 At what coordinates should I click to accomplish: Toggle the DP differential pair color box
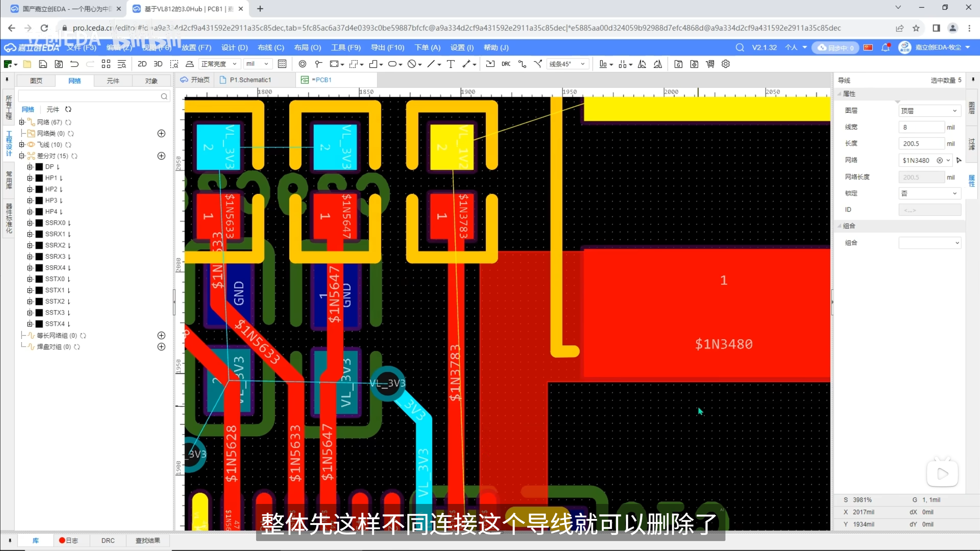(x=39, y=167)
